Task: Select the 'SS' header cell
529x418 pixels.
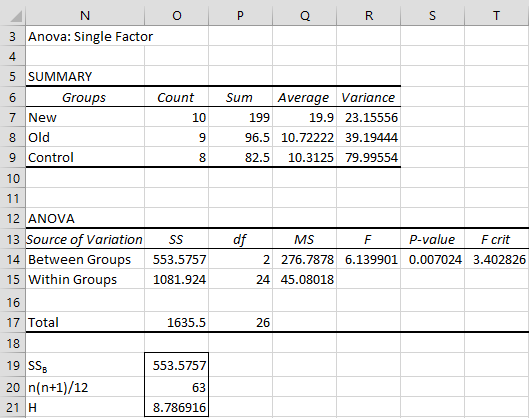Action: [176, 239]
